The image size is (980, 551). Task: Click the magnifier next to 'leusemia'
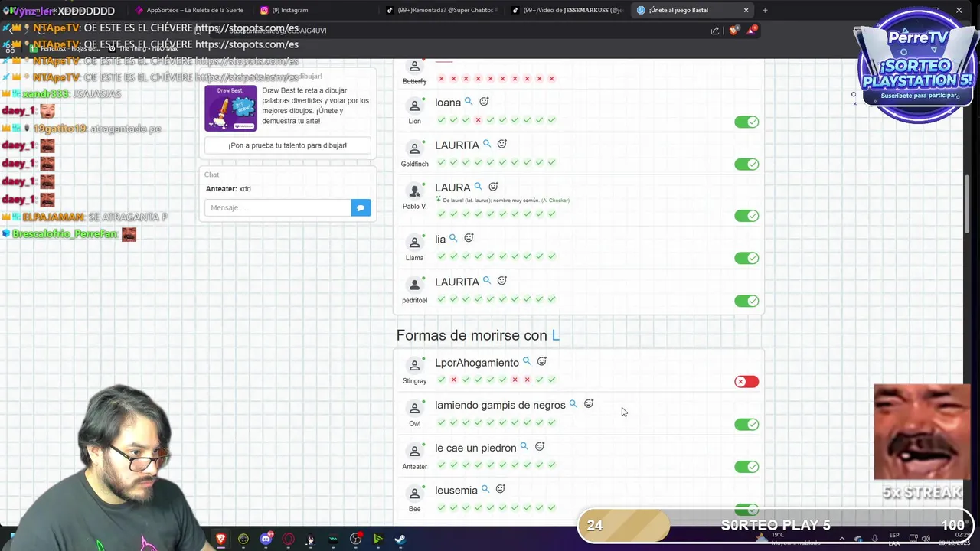point(485,489)
